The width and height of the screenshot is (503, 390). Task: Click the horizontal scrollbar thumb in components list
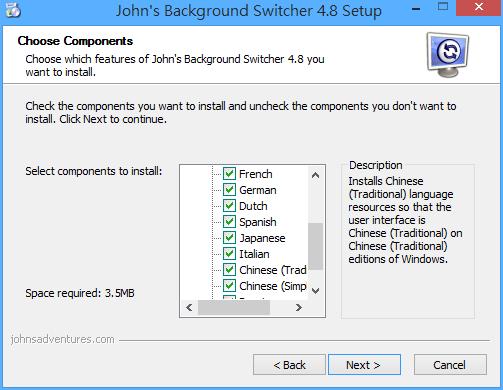pyautogui.click(x=234, y=307)
